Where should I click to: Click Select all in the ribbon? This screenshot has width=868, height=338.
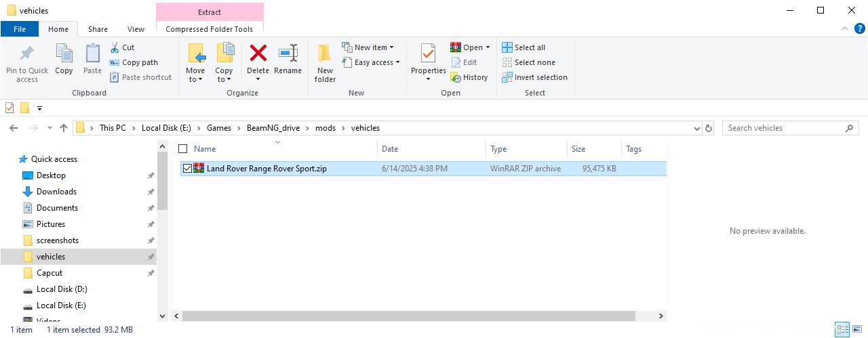(x=524, y=47)
